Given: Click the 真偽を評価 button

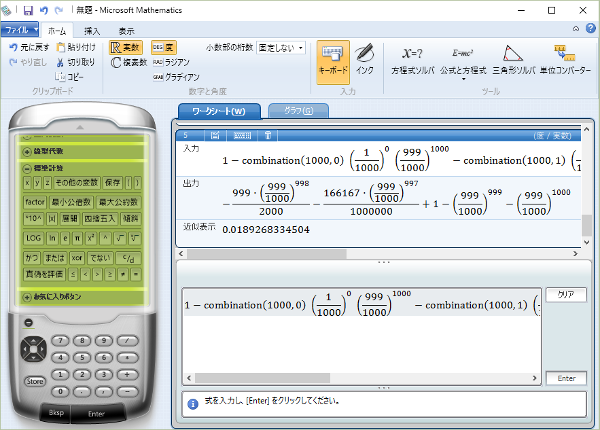Looking at the screenshot, I should [x=44, y=275].
